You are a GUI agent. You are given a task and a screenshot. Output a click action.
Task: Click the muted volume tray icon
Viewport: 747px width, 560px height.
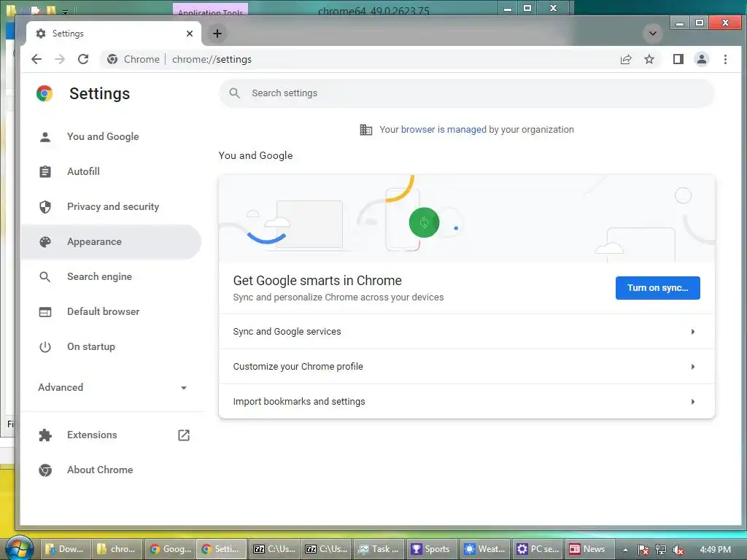click(x=679, y=550)
